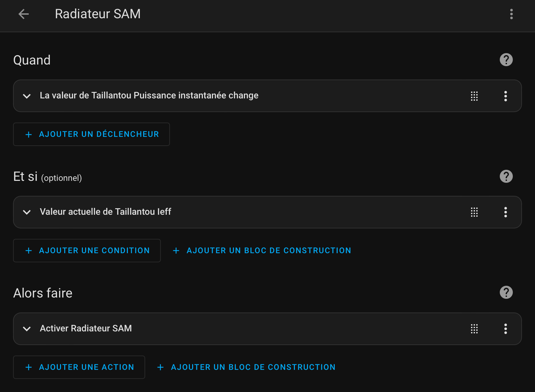Add a building block under actions

tap(246, 367)
